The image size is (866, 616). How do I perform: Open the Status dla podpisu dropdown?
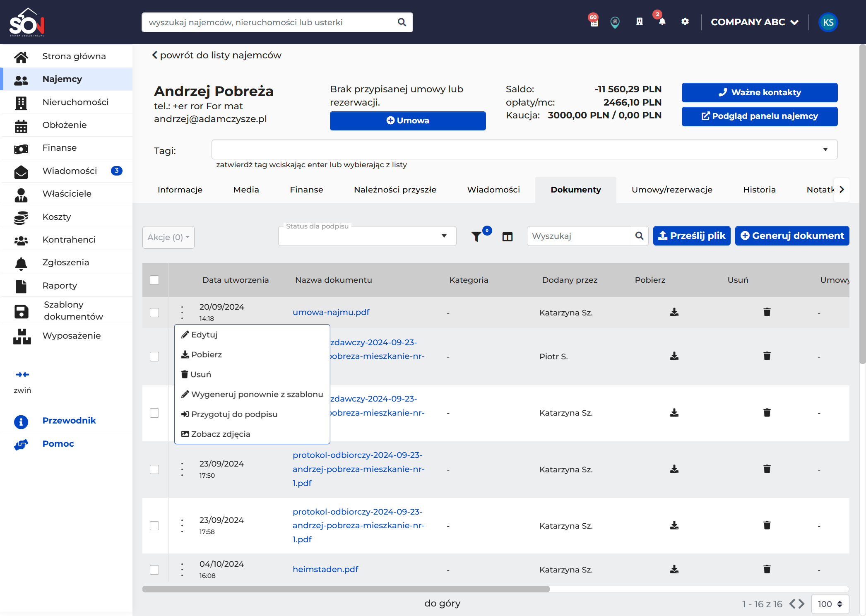tap(367, 236)
